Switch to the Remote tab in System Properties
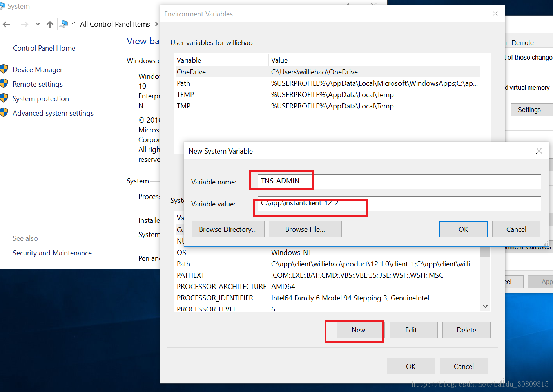The image size is (553, 392). pyautogui.click(x=522, y=43)
